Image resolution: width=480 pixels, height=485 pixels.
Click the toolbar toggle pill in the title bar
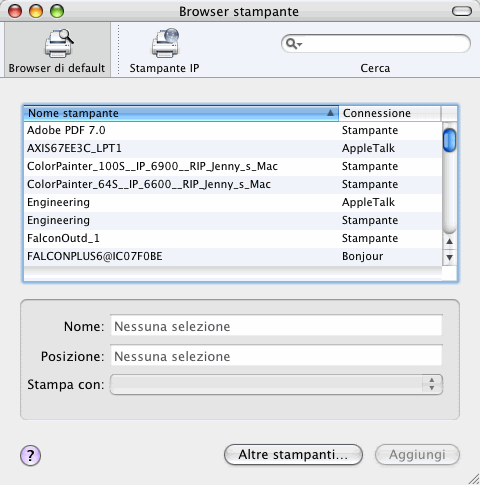point(462,11)
